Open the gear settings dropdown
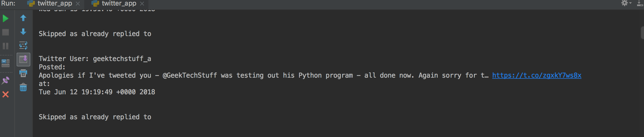Image resolution: width=644 pixels, height=137 pixels. click(626, 3)
